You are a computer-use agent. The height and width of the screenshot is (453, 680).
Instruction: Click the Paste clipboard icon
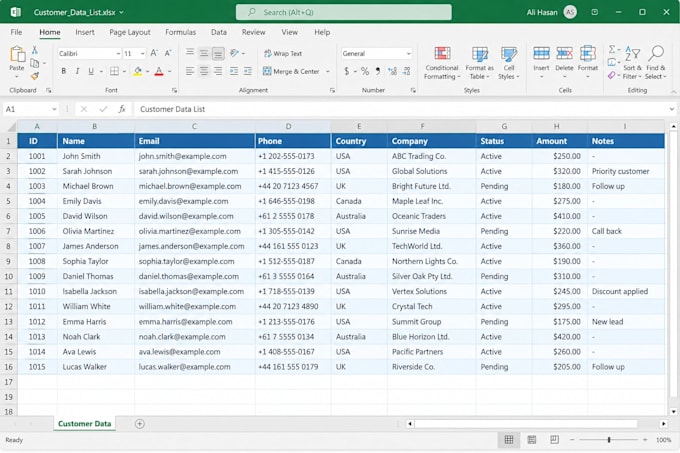click(17, 55)
